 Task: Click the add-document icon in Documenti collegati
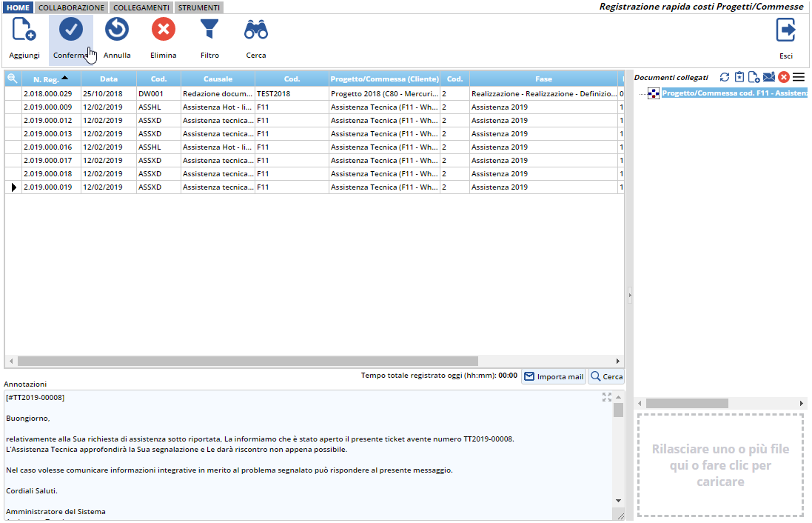point(754,77)
